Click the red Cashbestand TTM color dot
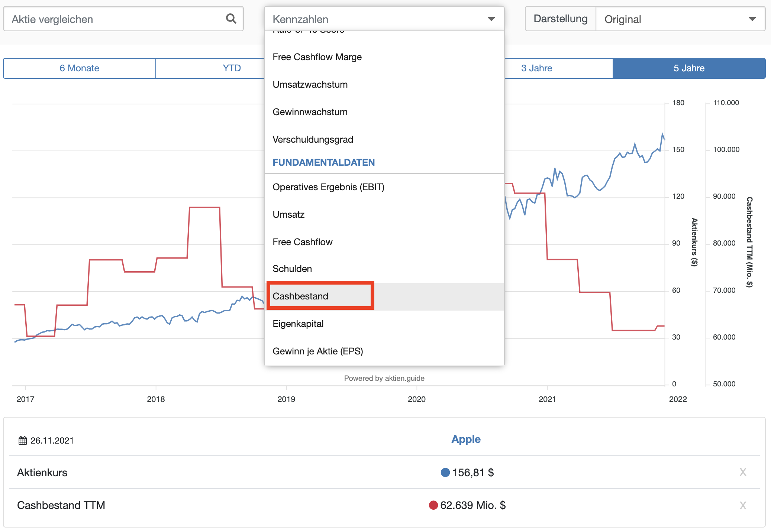 point(433,505)
